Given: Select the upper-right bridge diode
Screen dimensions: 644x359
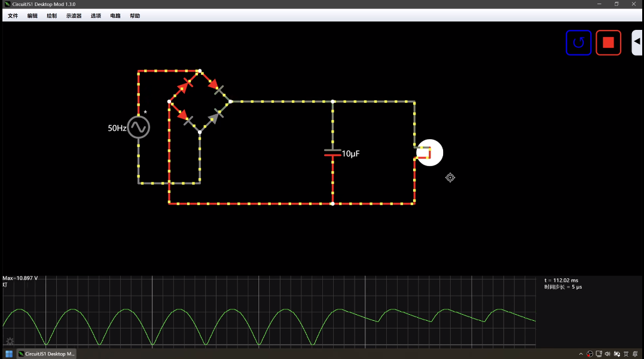Looking at the screenshot, I should (x=215, y=86).
